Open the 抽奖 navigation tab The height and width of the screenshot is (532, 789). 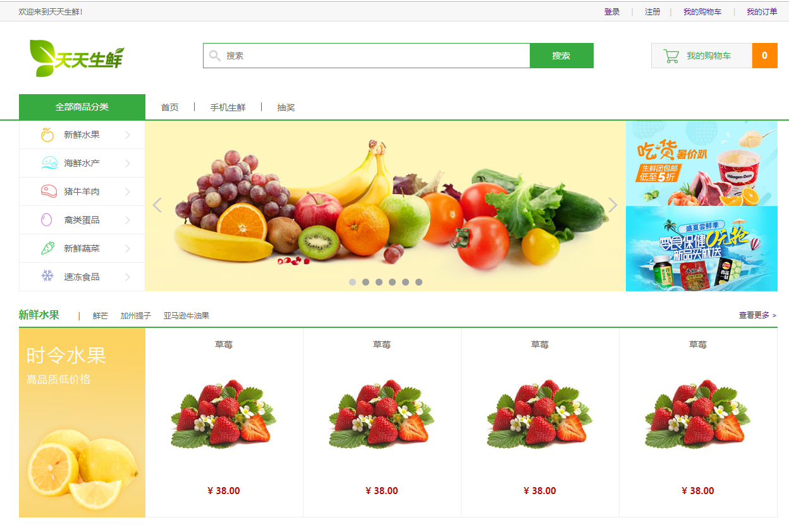[286, 107]
